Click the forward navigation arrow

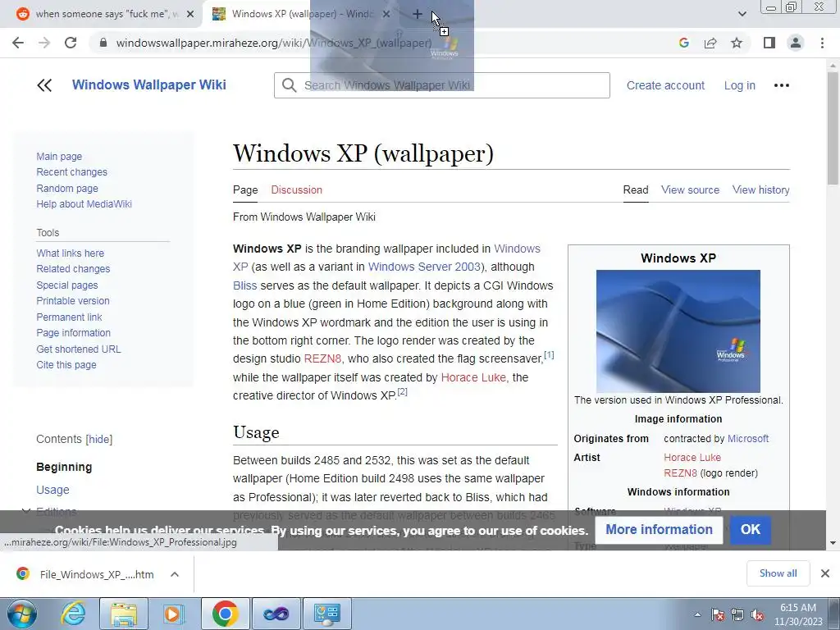[44, 43]
